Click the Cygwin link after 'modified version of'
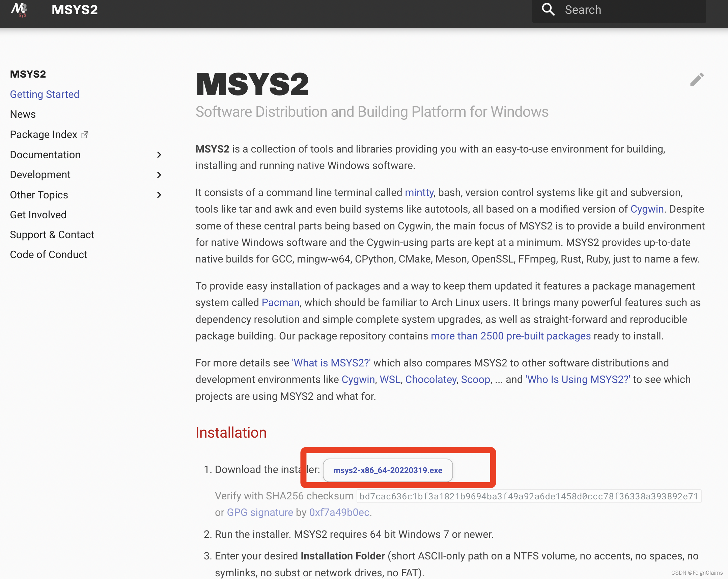This screenshot has height=579, width=728. (x=647, y=209)
